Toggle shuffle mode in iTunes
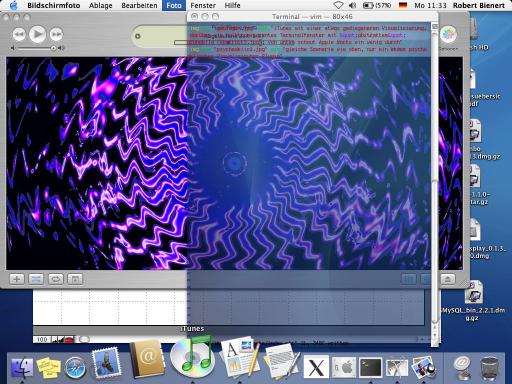This screenshot has width=512, height=384. point(36,279)
